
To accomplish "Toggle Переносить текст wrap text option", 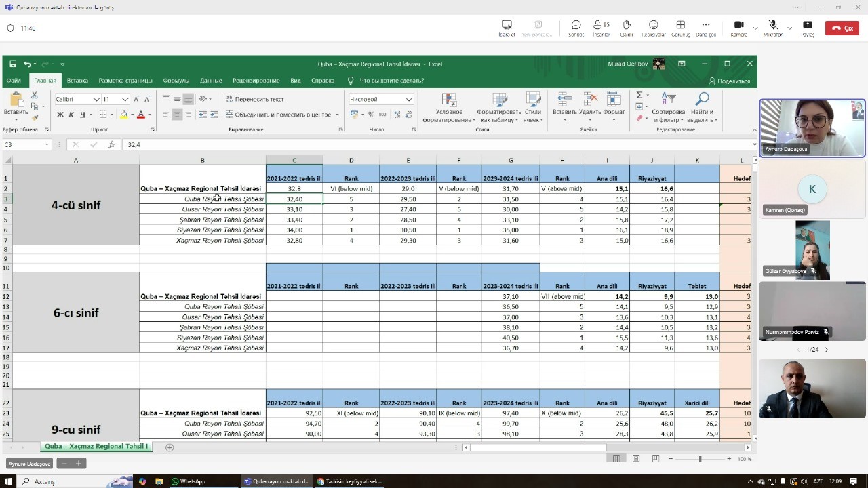I will pyautogui.click(x=255, y=99).
